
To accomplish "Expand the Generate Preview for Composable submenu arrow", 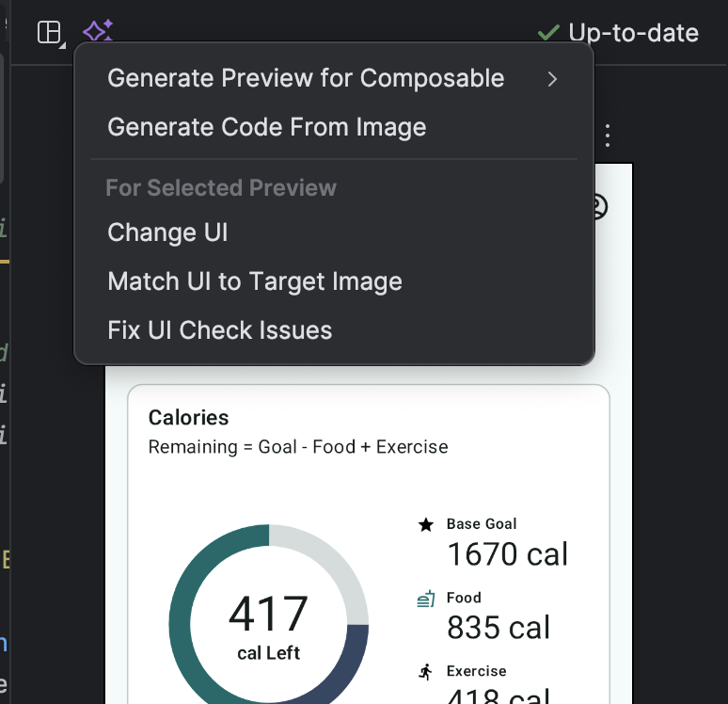I will click(553, 79).
